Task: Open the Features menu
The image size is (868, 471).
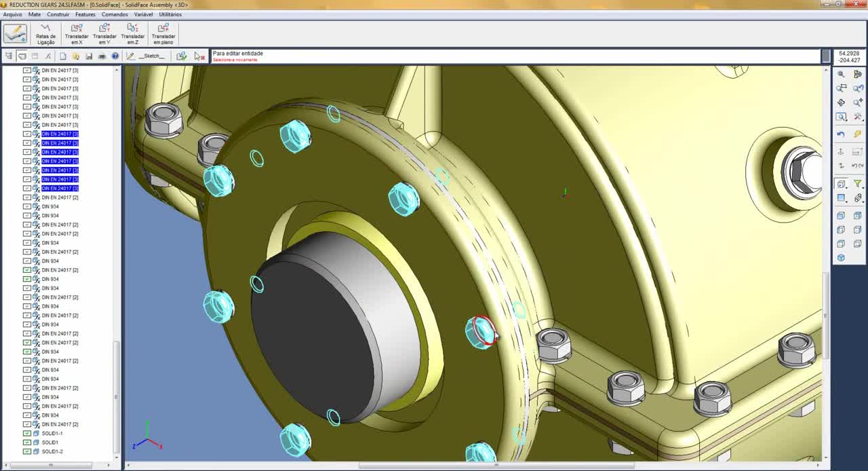Action: pos(85,14)
